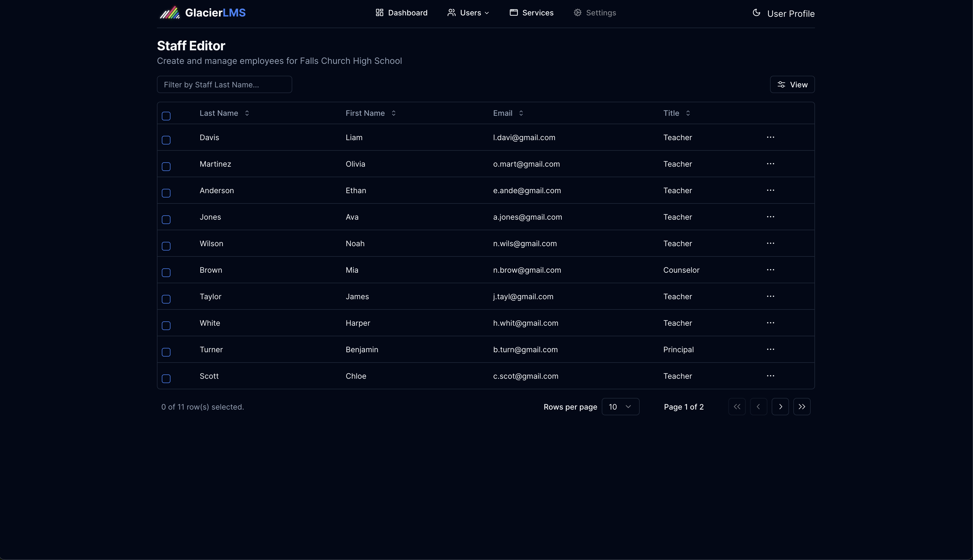Navigate to Dashboard

(402, 13)
